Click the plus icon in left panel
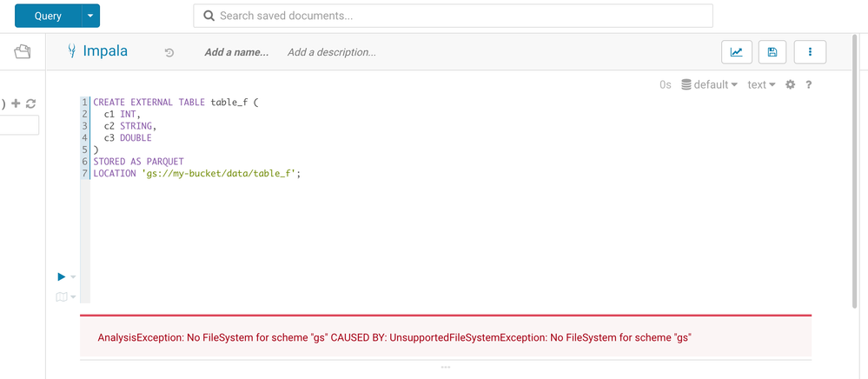 (16, 103)
